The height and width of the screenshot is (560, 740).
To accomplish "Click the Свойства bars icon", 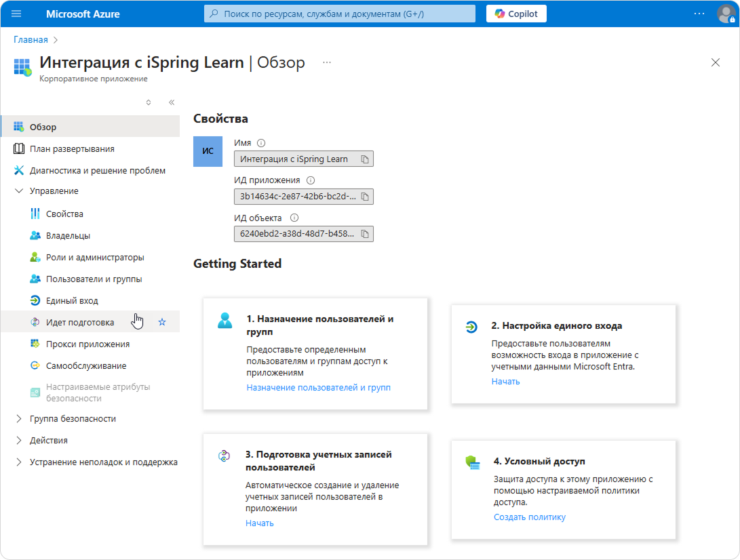I will tap(35, 214).
